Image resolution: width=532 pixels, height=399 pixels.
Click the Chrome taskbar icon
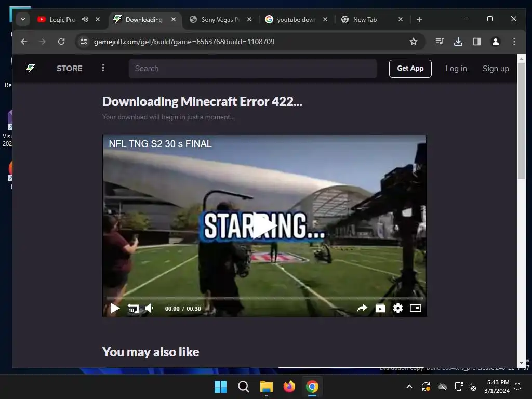pyautogui.click(x=312, y=387)
